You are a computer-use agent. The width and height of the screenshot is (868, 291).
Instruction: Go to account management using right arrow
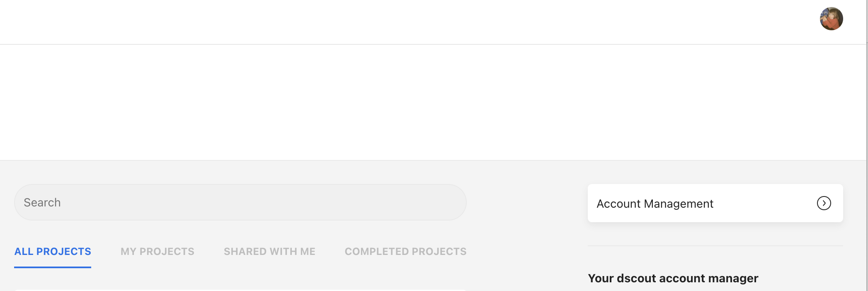pyautogui.click(x=824, y=203)
